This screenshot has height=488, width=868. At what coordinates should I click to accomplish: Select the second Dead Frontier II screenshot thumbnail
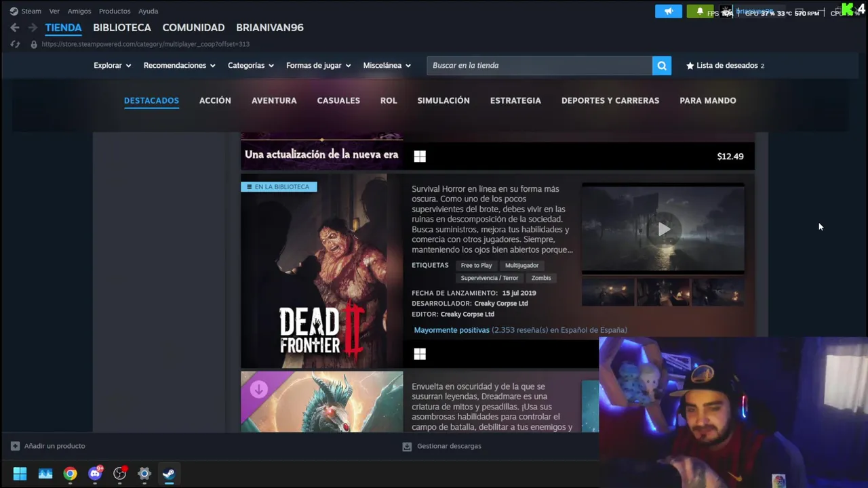[663, 291]
